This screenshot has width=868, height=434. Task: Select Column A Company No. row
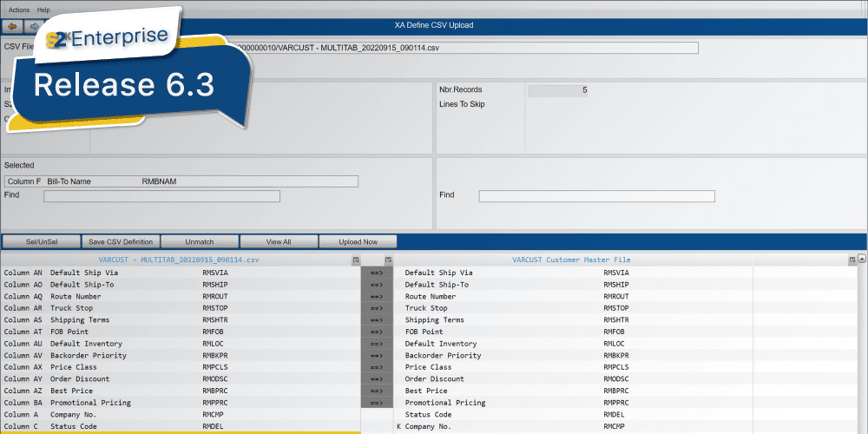pyautogui.click(x=181, y=415)
